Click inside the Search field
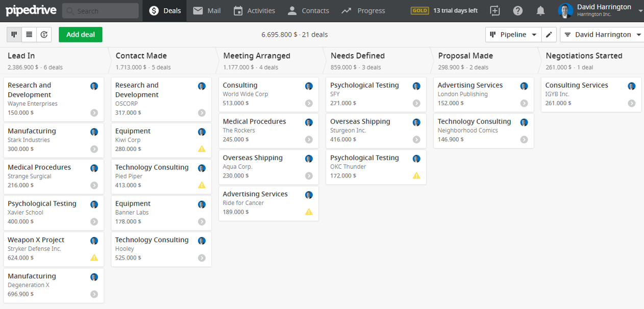This screenshot has width=644, height=309. click(100, 10)
